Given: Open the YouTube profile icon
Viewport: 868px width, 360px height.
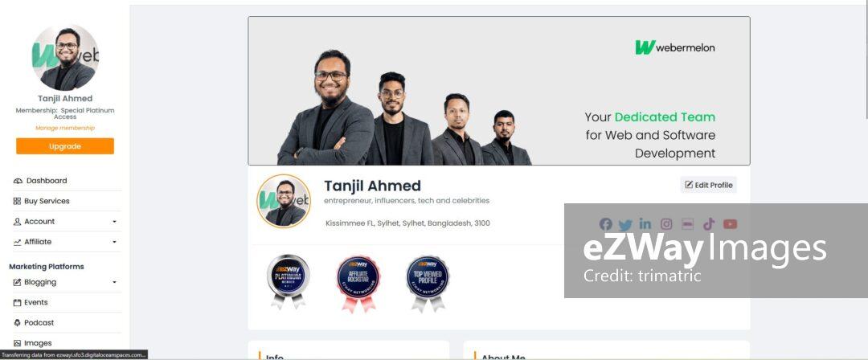Looking at the screenshot, I should [x=730, y=223].
